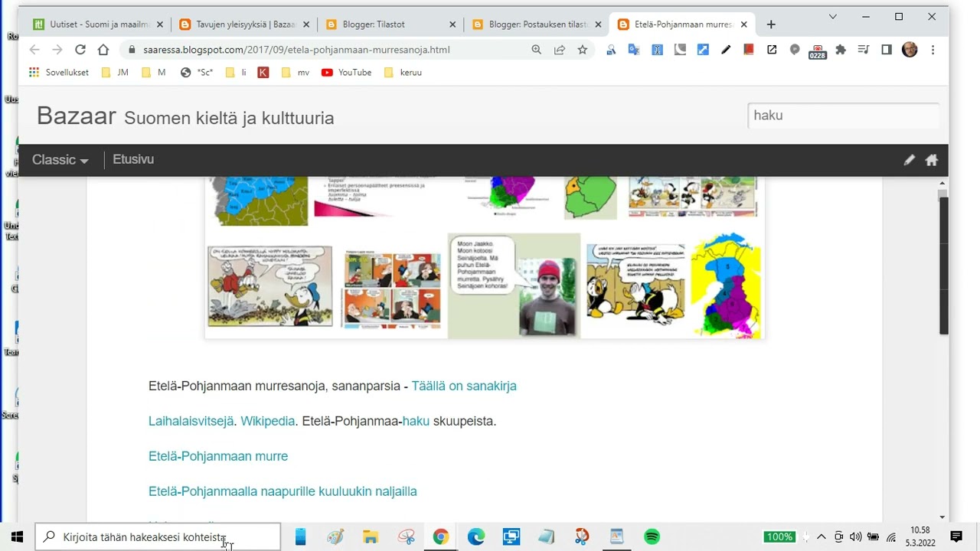
Task: Click the haku search field
Action: pos(843,116)
